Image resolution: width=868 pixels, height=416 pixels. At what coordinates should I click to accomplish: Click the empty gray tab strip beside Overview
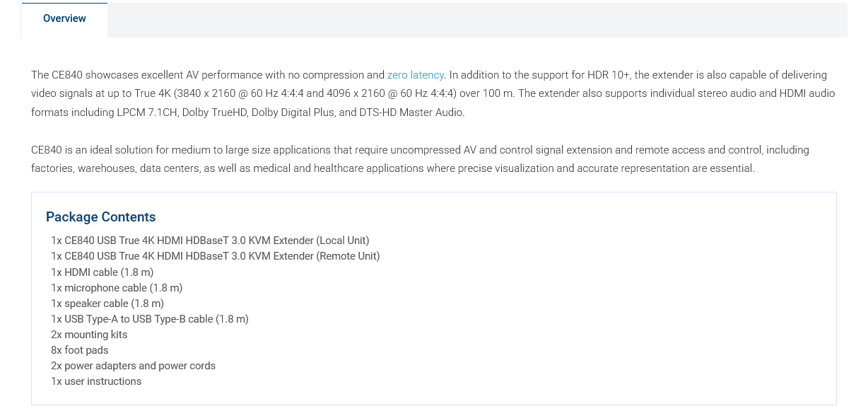477,20
